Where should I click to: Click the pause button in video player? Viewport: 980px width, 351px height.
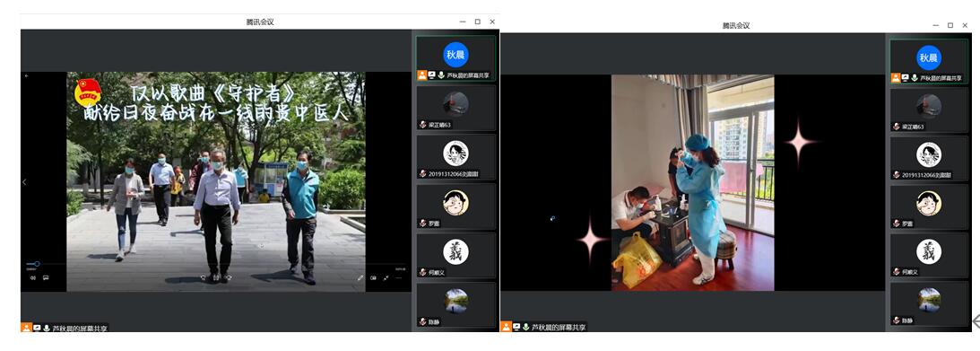click(x=216, y=276)
